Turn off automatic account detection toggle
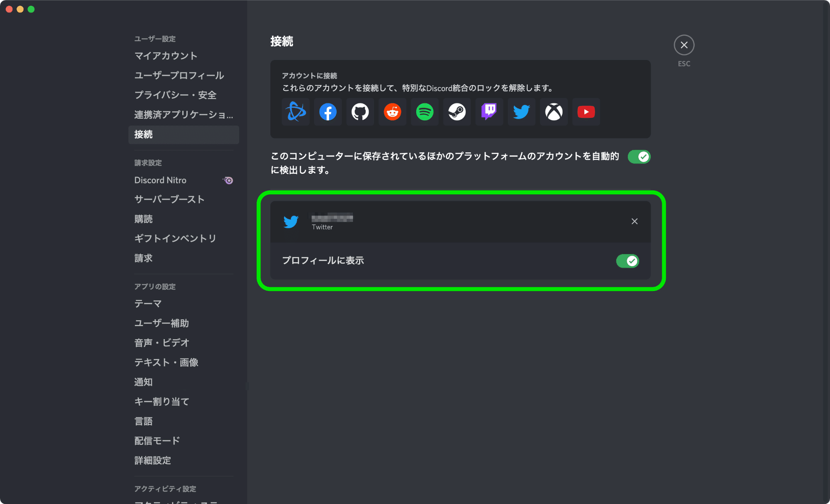The height and width of the screenshot is (504, 830). 639,156
